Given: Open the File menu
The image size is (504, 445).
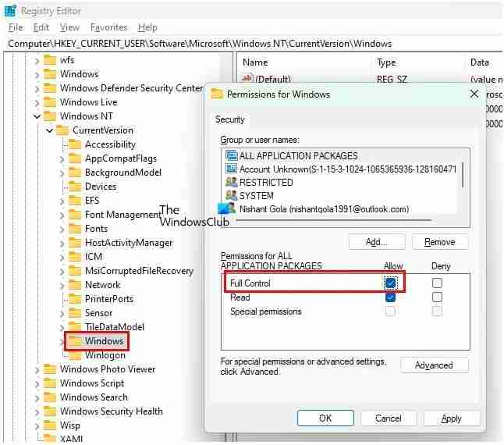Looking at the screenshot, I should [x=16, y=27].
